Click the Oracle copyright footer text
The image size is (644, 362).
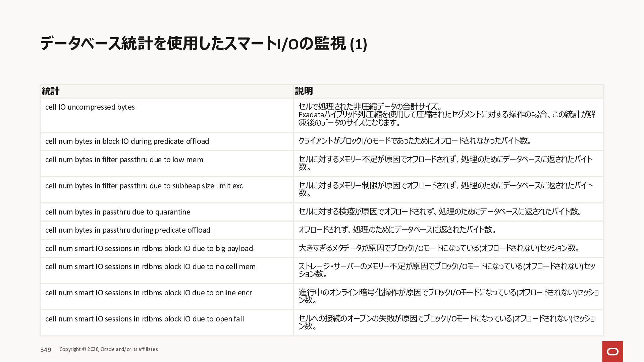(109, 349)
